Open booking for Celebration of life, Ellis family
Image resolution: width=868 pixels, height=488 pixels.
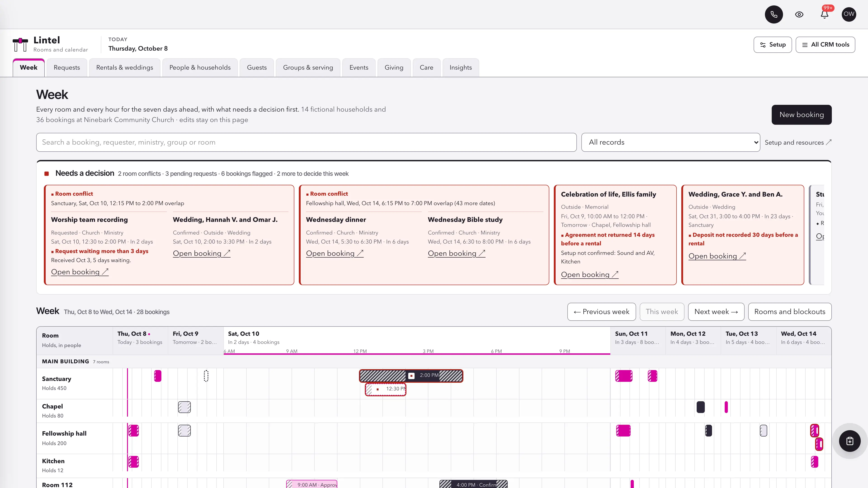(590, 274)
